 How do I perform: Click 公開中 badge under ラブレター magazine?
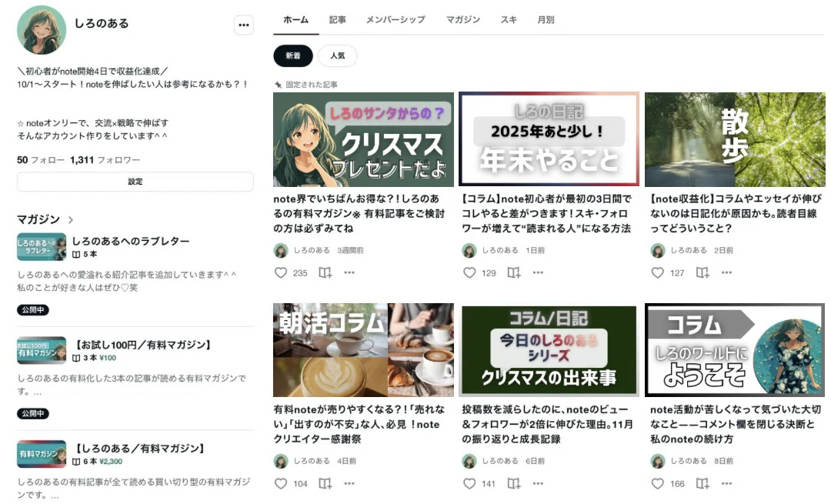[33, 310]
